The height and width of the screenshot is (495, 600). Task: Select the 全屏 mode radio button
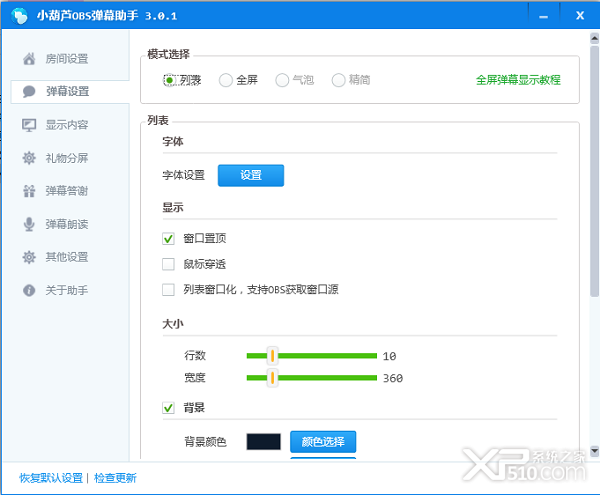click(225, 80)
